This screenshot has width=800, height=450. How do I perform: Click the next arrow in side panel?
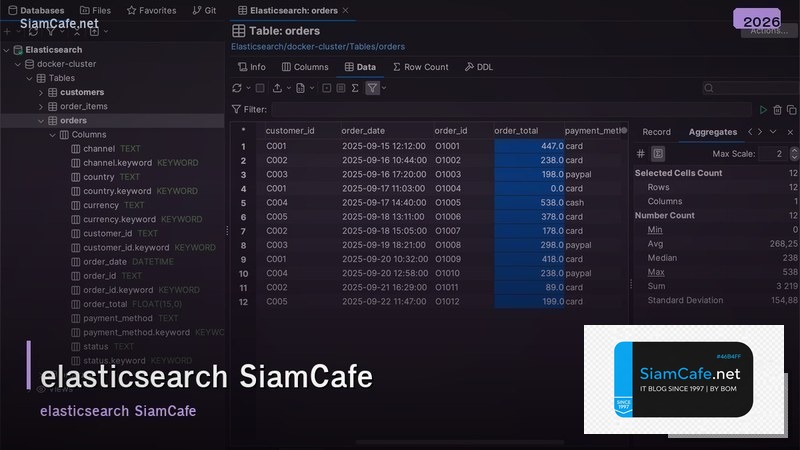760,132
